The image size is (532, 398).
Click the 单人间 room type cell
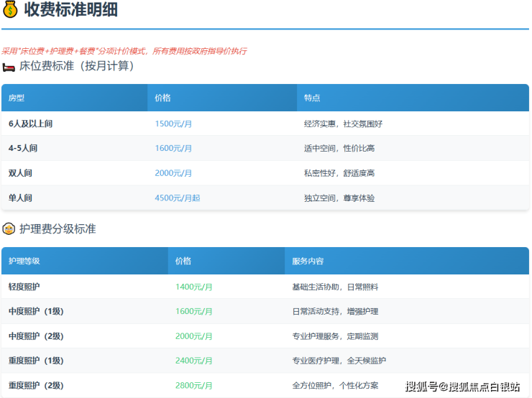(20, 198)
